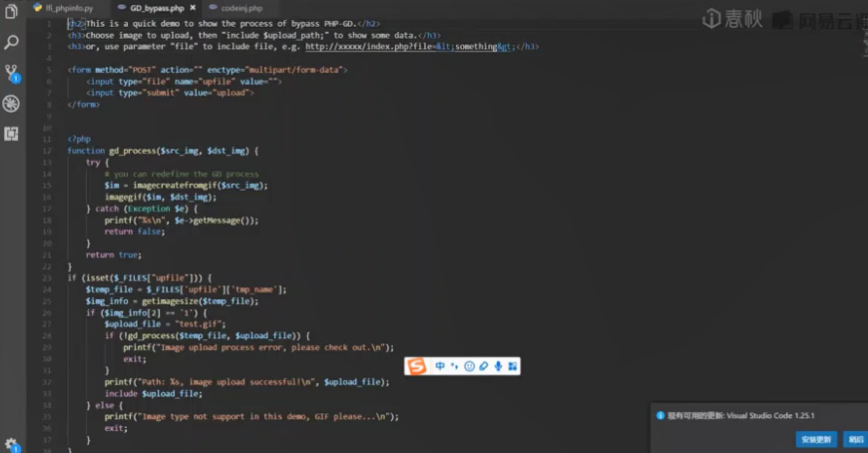Click the $upload_file = "test.gif" line
The image size is (868, 453).
(165, 324)
